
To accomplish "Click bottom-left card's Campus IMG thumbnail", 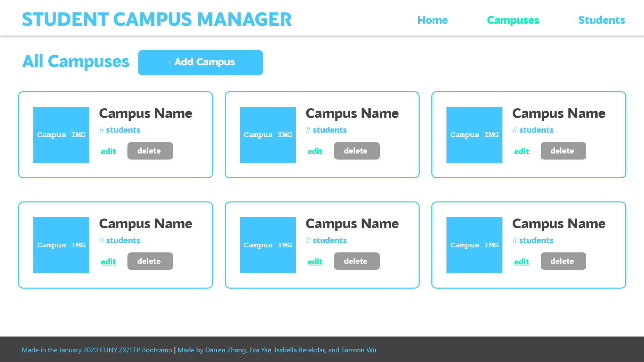I will point(61,245).
